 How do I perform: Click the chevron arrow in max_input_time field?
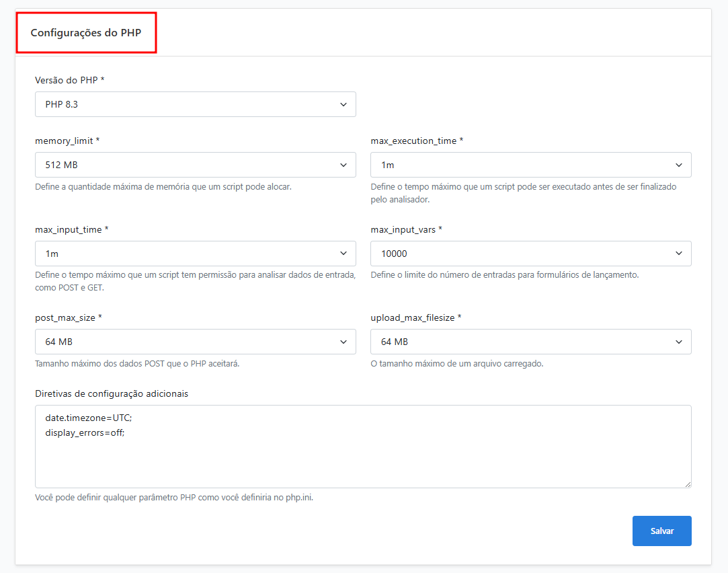coord(343,254)
